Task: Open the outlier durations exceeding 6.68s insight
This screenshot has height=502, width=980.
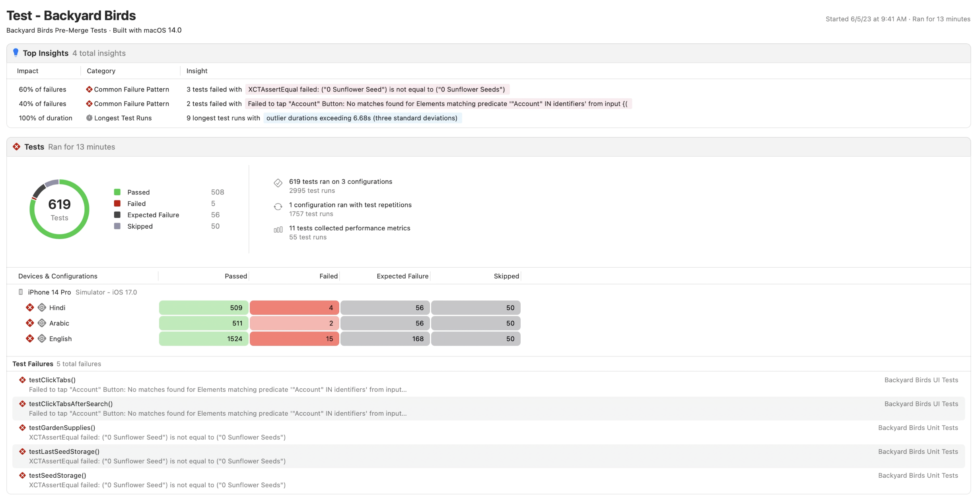Action: point(362,118)
